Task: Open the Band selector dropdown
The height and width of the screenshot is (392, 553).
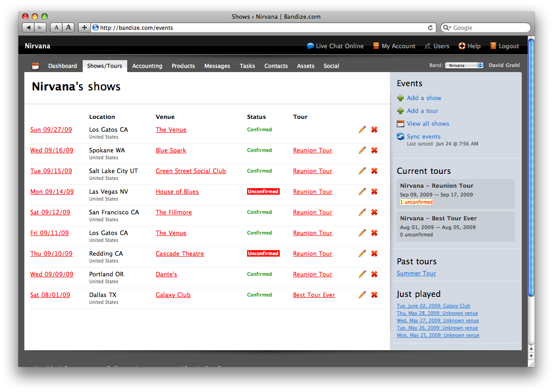Action: click(x=464, y=66)
